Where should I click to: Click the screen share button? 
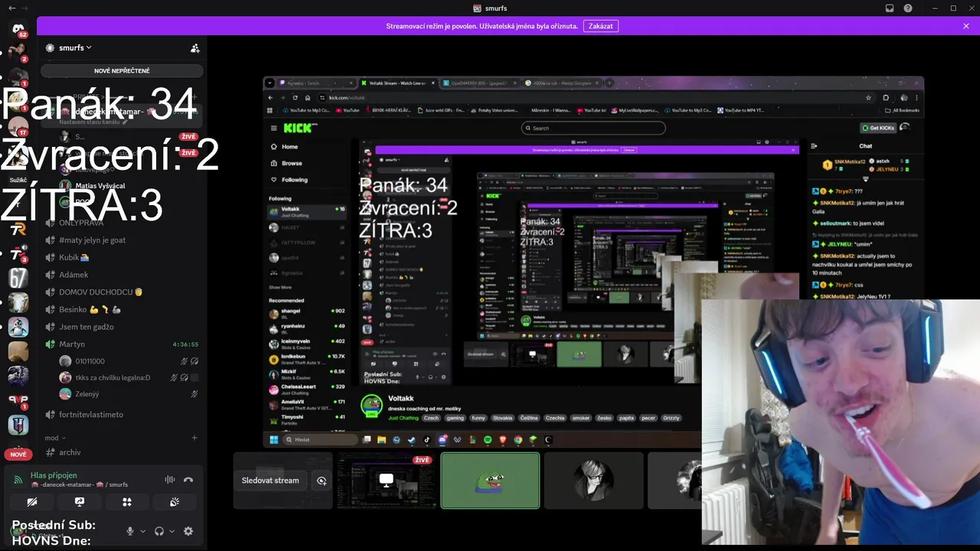pos(80,502)
